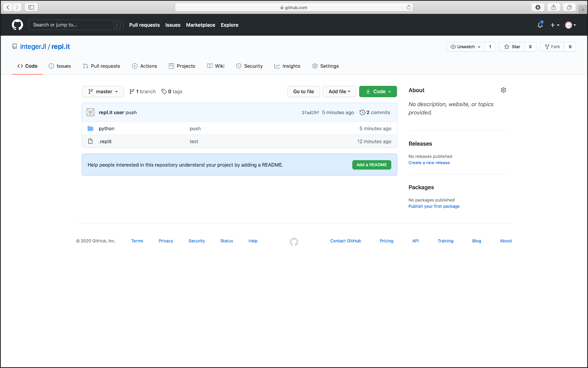
Task: Open the user avatar menu
Action: click(x=570, y=25)
